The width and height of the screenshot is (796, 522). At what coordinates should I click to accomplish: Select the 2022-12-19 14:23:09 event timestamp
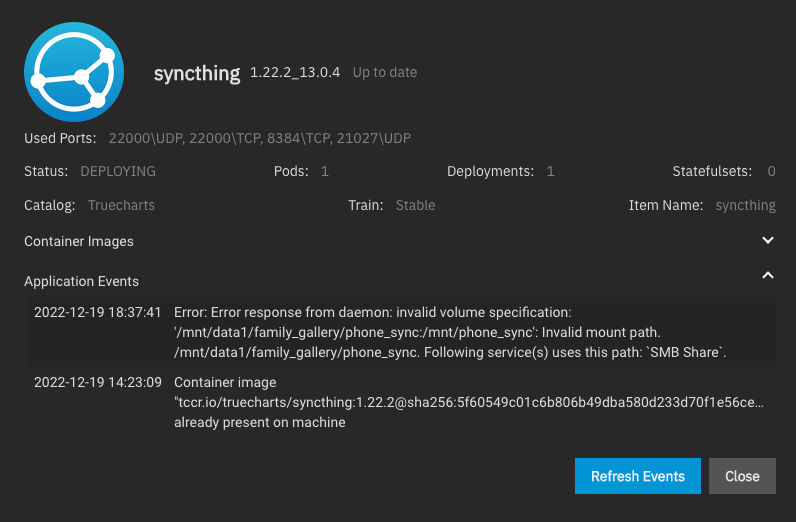pyautogui.click(x=97, y=382)
